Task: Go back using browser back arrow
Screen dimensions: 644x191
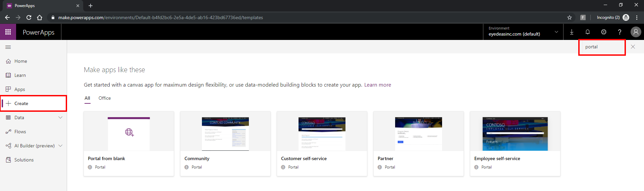Action: pos(7,17)
